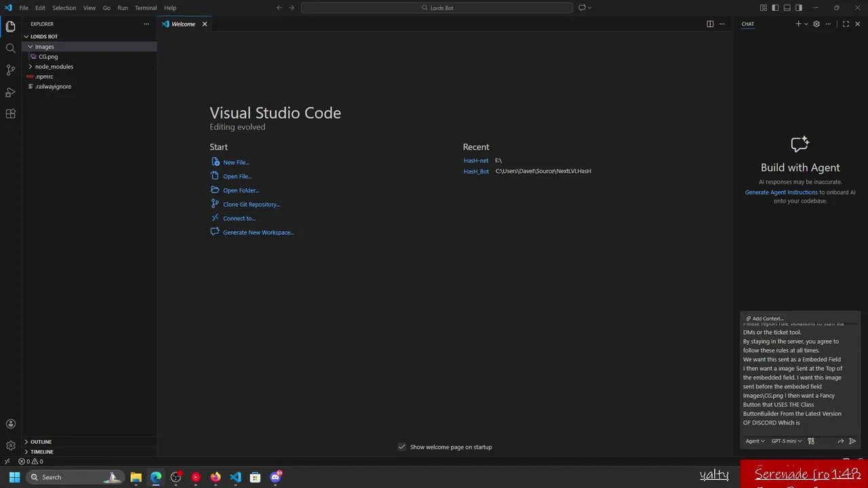This screenshot has width=868, height=488.
Task: Open chat settings gear
Action: (816, 24)
